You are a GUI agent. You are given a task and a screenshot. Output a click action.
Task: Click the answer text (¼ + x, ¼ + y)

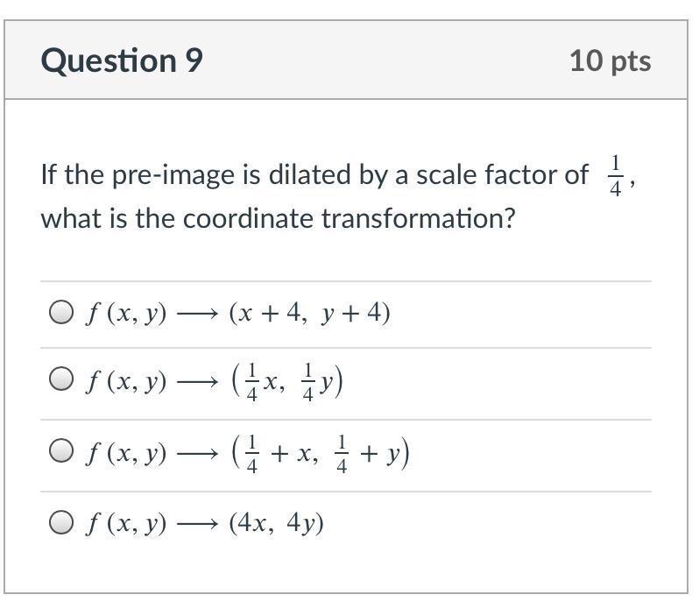tap(320, 452)
